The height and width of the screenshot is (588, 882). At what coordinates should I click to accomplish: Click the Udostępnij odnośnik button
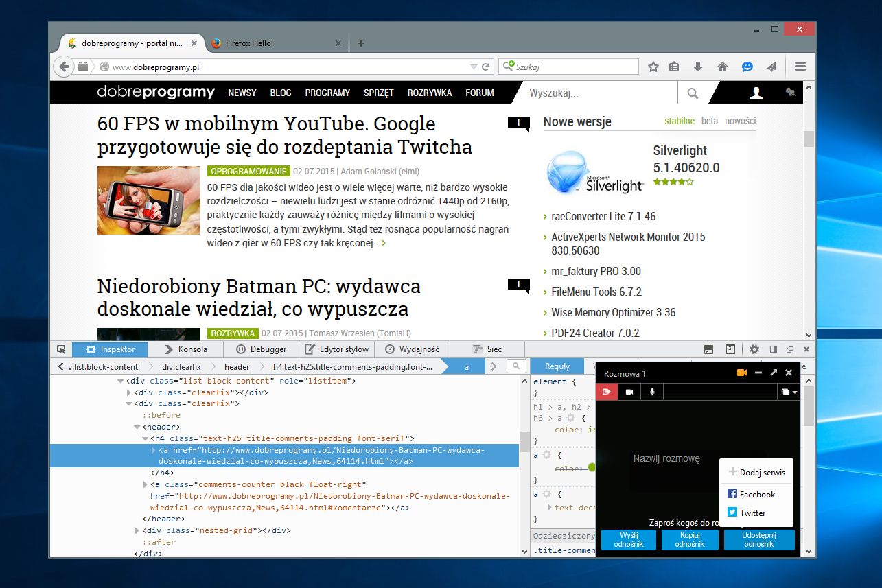pyautogui.click(x=759, y=539)
